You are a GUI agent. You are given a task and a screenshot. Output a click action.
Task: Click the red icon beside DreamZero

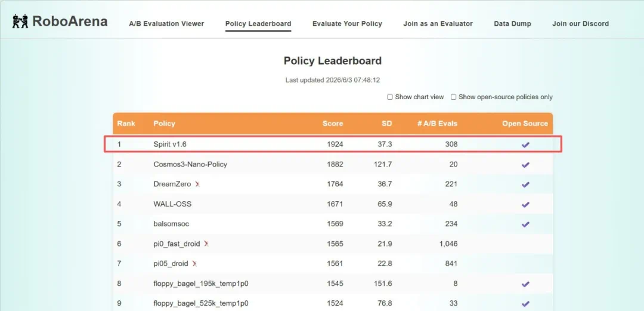click(x=197, y=184)
